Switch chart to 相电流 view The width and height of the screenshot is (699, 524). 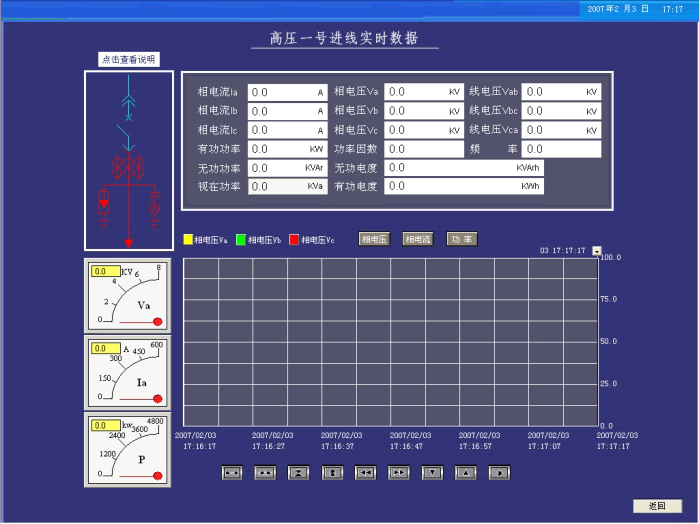click(x=417, y=240)
